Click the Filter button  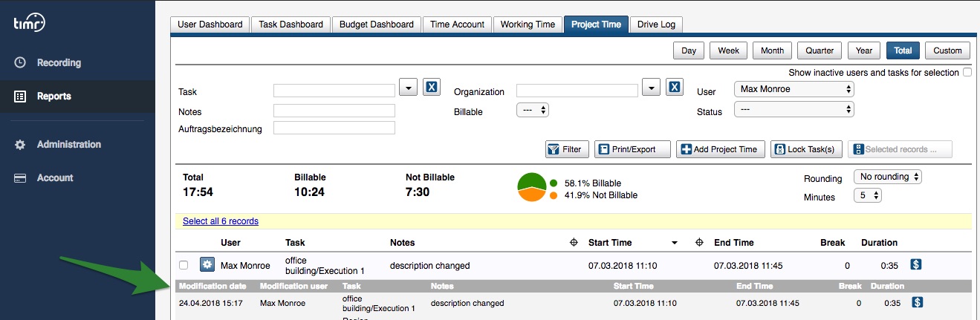pyautogui.click(x=567, y=149)
